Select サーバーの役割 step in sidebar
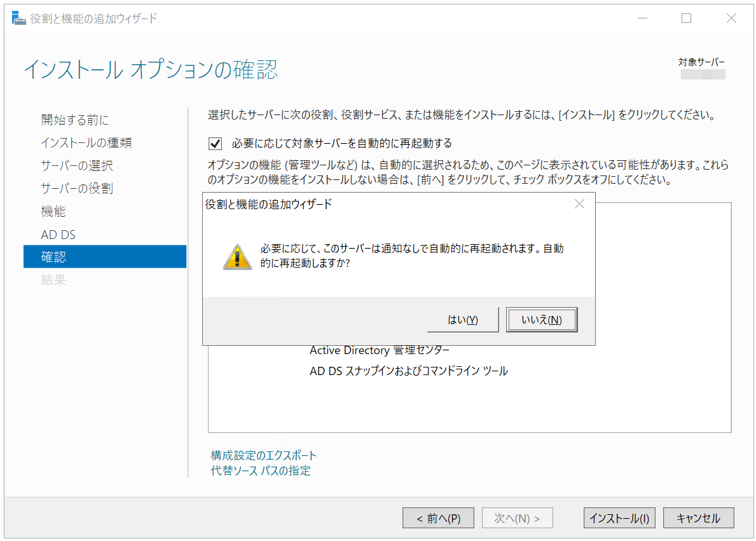756x541 pixels. (77, 189)
